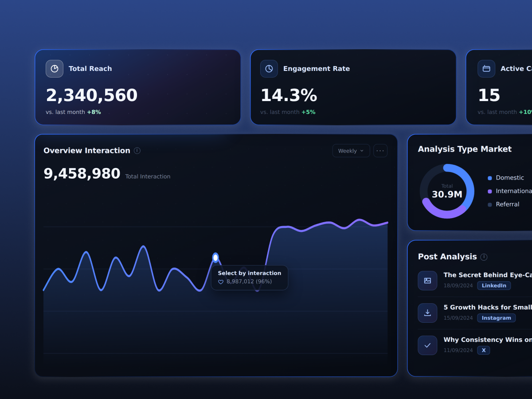Screen dimensions: 532x399
Task: Click the Engagement Rate value 14.3%
Action: pos(289,95)
